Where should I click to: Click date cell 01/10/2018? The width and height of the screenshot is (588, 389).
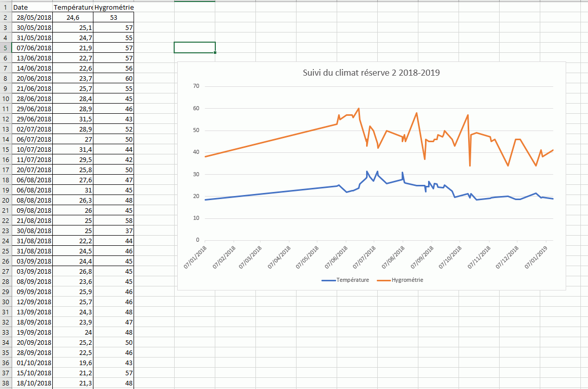click(x=32, y=363)
